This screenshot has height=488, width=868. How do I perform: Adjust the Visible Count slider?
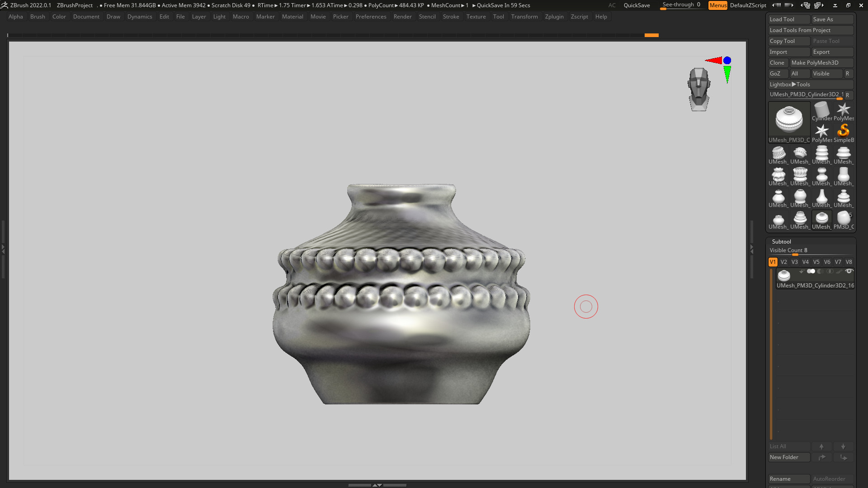[x=811, y=251]
